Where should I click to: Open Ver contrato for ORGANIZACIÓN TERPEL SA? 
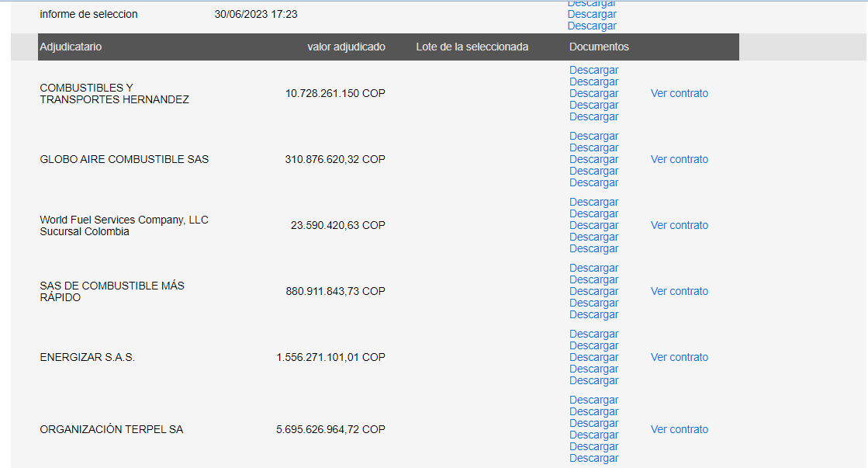click(x=680, y=428)
